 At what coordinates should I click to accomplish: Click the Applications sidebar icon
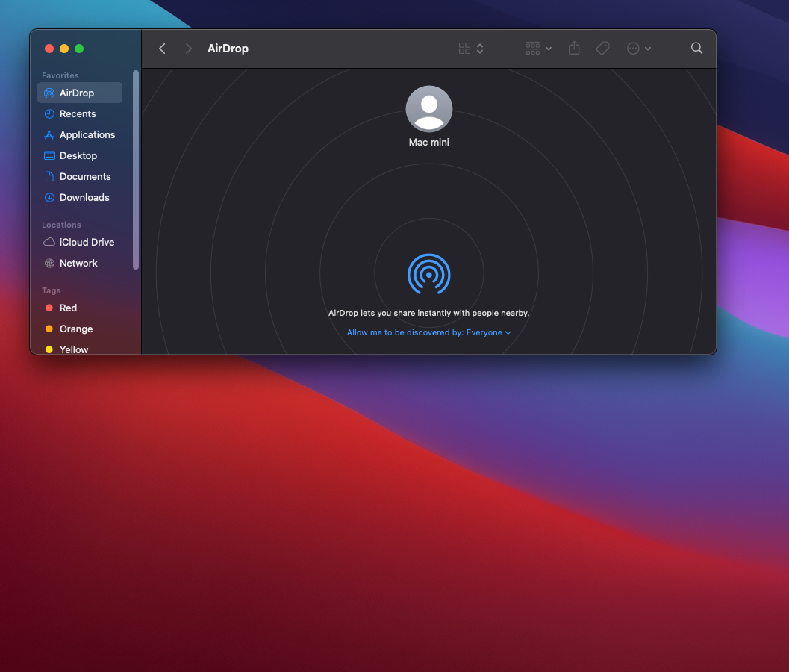(x=49, y=135)
